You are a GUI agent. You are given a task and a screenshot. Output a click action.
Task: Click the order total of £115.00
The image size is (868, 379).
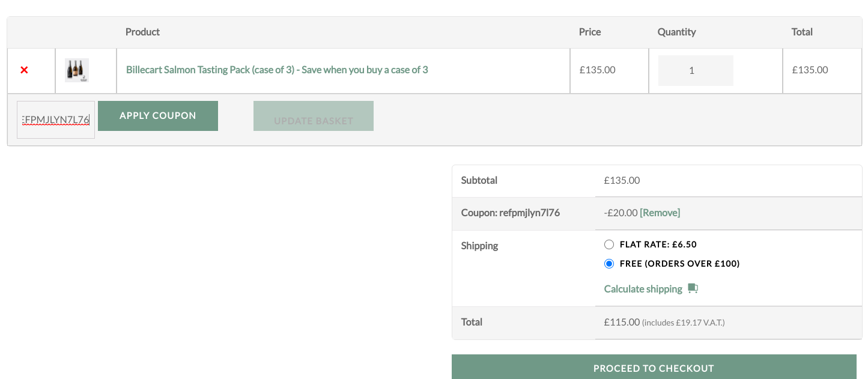point(622,322)
